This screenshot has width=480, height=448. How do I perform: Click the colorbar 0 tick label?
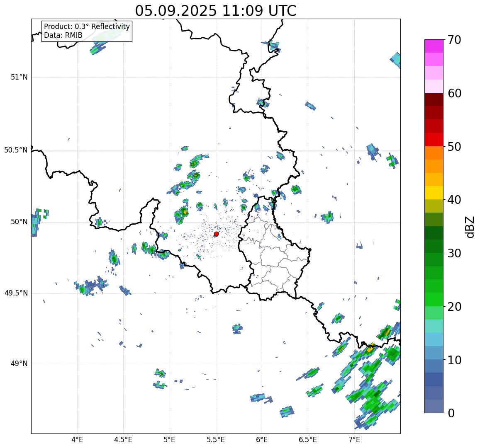click(x=451, y=413)
